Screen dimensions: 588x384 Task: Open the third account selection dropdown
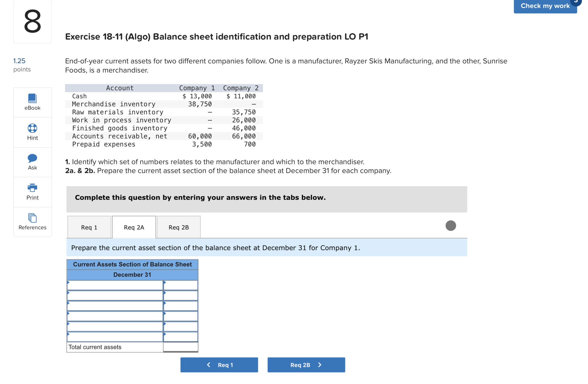pos(115,306)
